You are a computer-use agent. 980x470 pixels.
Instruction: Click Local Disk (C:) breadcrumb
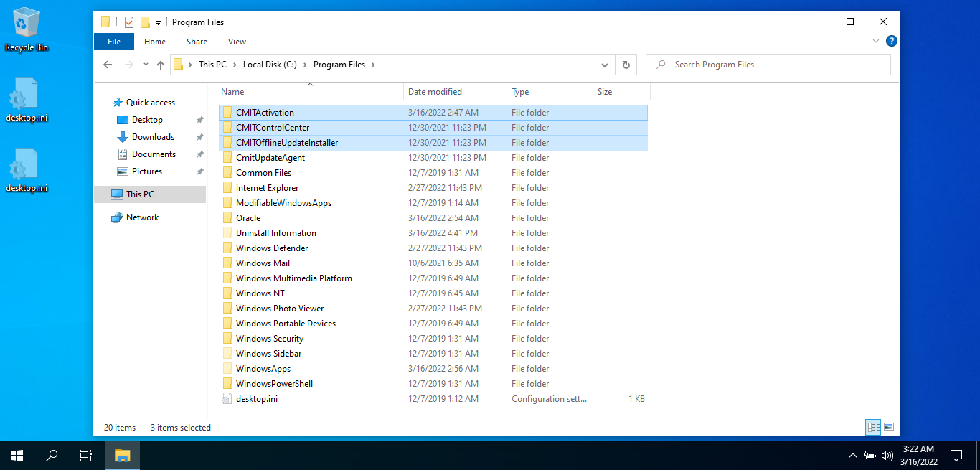[270, 65]
